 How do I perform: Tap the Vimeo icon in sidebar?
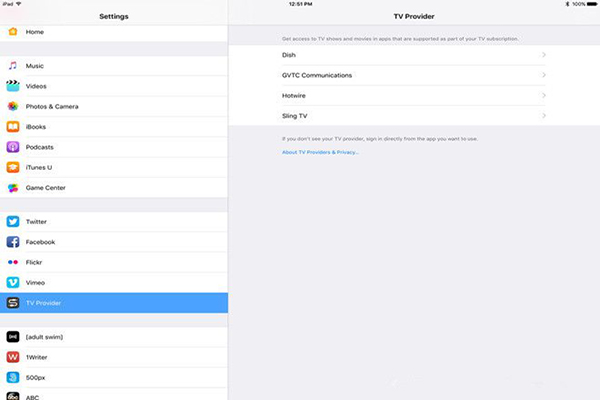(13, 283)
